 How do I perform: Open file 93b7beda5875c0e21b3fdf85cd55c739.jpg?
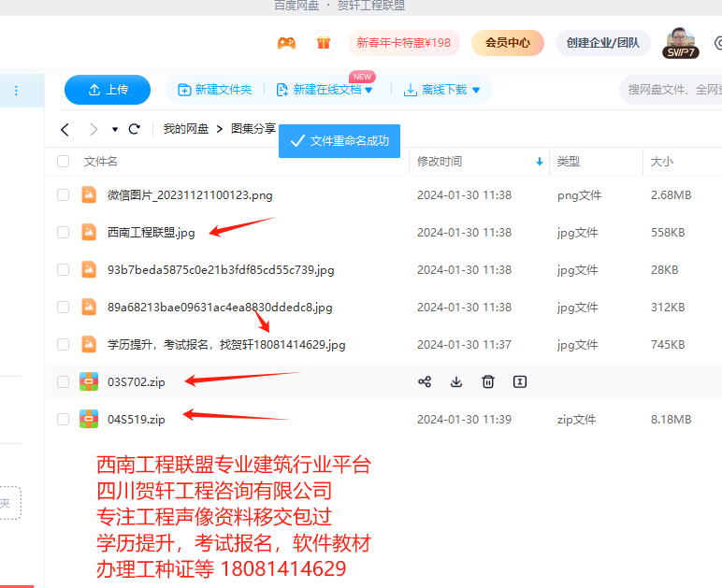tap(221, 270)
